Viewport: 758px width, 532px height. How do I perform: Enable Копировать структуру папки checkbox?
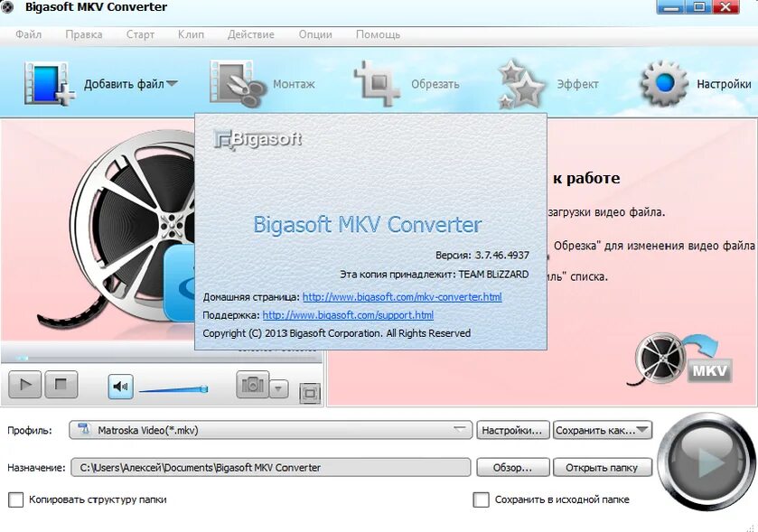[x=16, y=499]
